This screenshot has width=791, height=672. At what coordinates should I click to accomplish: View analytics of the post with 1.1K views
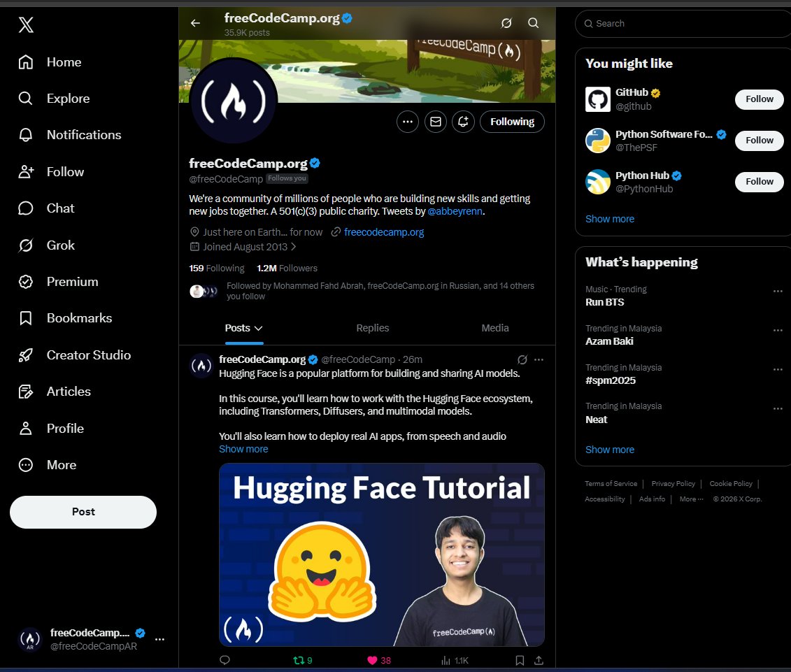point(455,660)
